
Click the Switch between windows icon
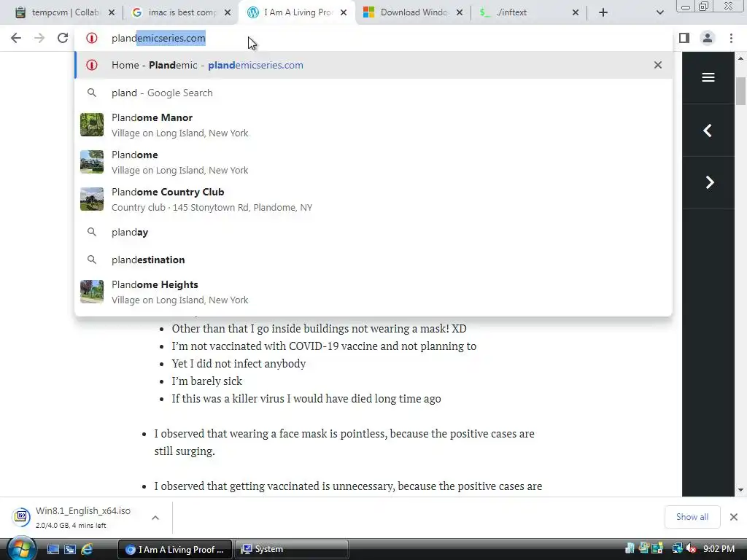tap(69, 550)
